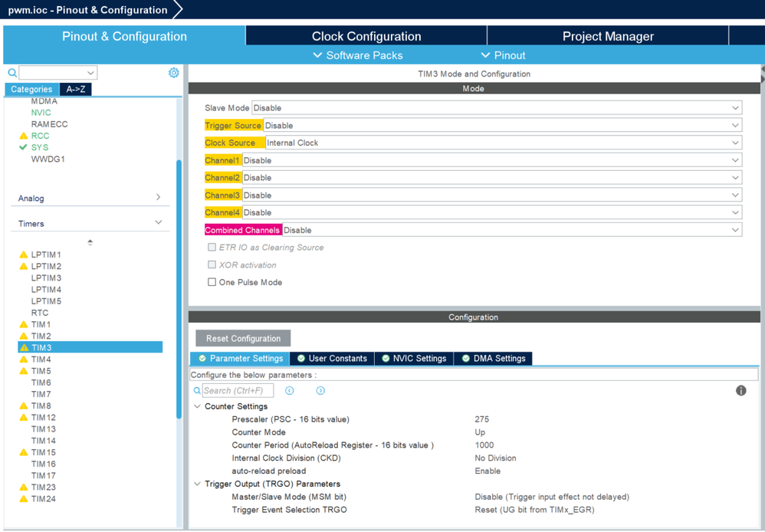Viewport: 765px width, 532px height.
Task: Switch to Project Manager tab
Action: click(x=608, y=36)
